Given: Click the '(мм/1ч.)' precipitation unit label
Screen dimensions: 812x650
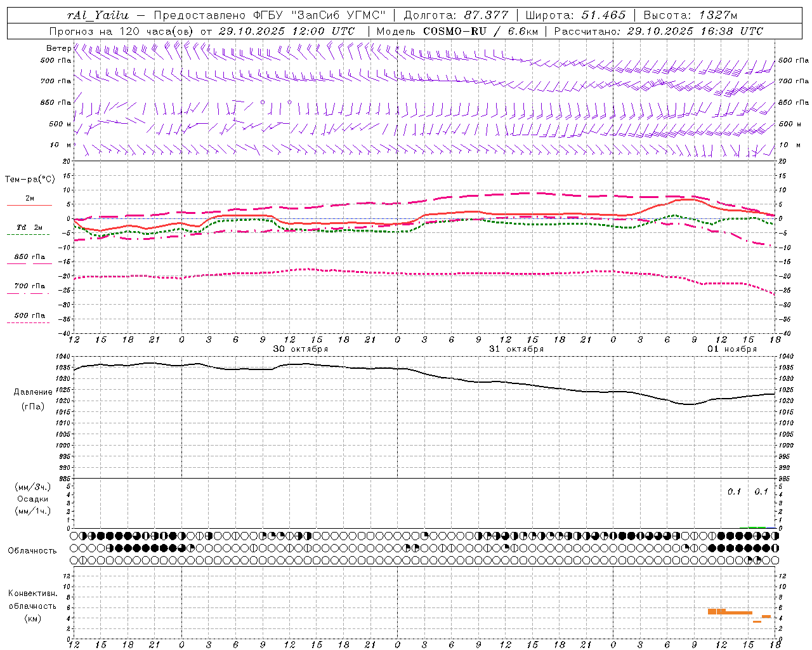Looking at the screenshot, I should (x=33, y=512).
